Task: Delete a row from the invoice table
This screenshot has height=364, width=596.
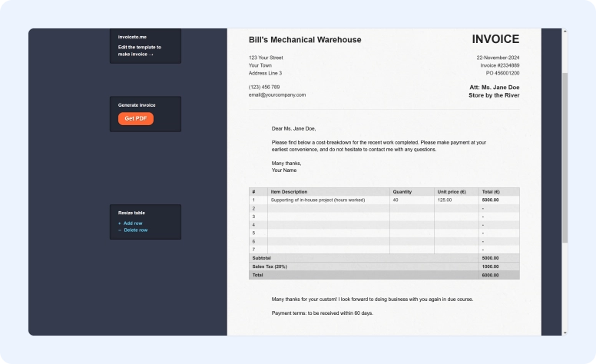Action: pos(134,230)
